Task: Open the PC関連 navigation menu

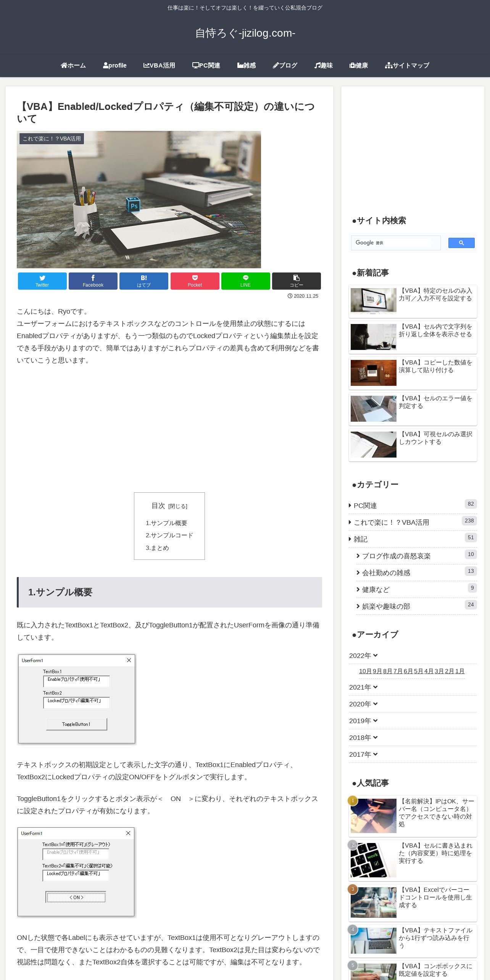Action: click(x=206, y=65)
